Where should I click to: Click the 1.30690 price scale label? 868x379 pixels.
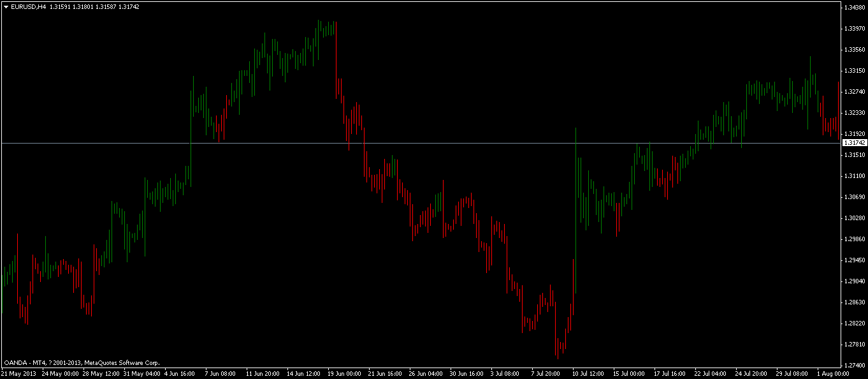[x=854, y=197]
